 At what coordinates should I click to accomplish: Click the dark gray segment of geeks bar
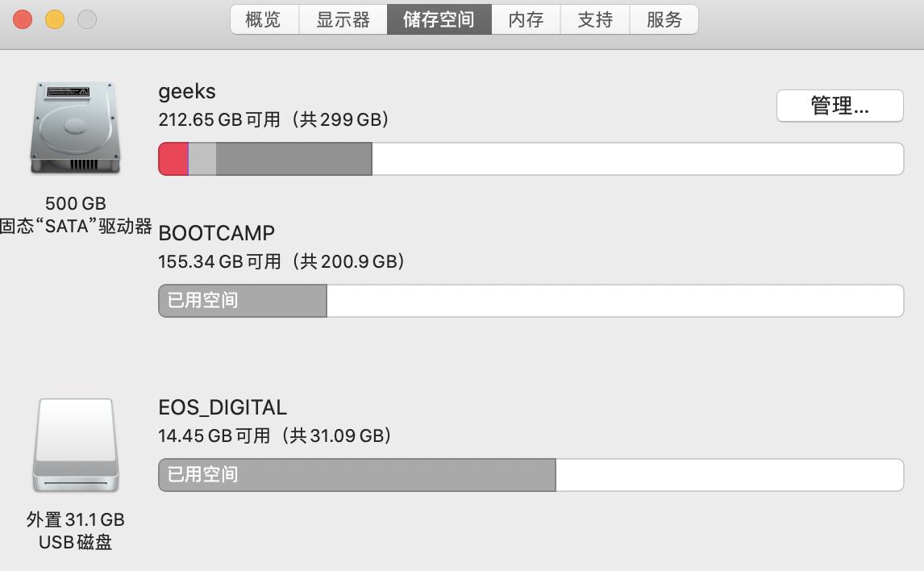[293, 159]
